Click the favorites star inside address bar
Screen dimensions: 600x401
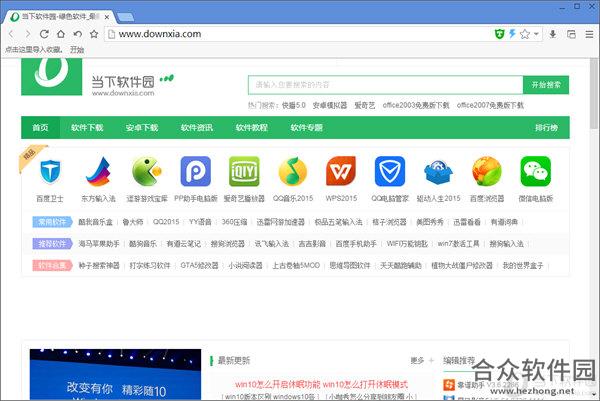coord(525,34)
